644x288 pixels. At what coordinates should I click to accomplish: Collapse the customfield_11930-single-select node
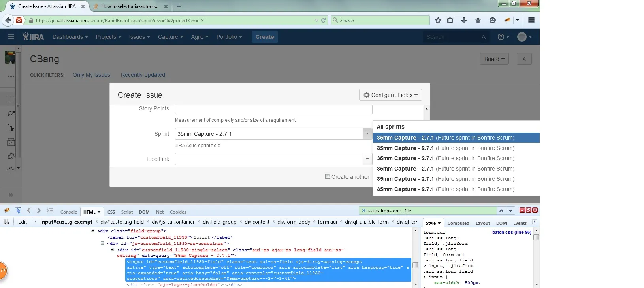point(113,250)
